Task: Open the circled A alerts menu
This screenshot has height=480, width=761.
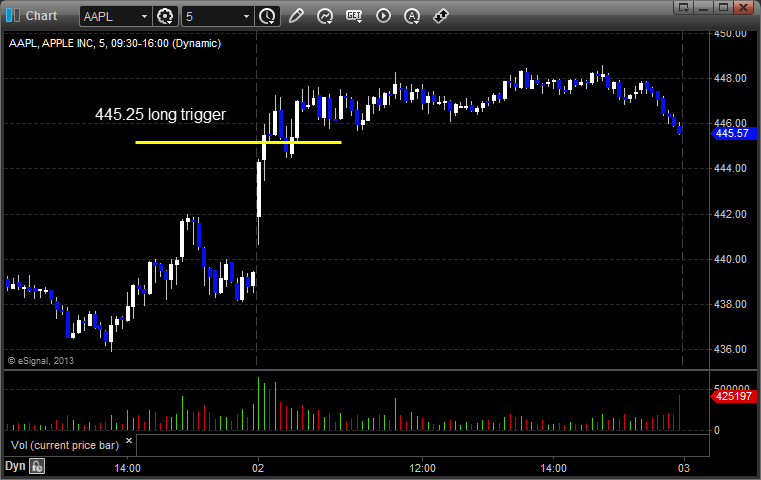Action: (x=412, y=16)
